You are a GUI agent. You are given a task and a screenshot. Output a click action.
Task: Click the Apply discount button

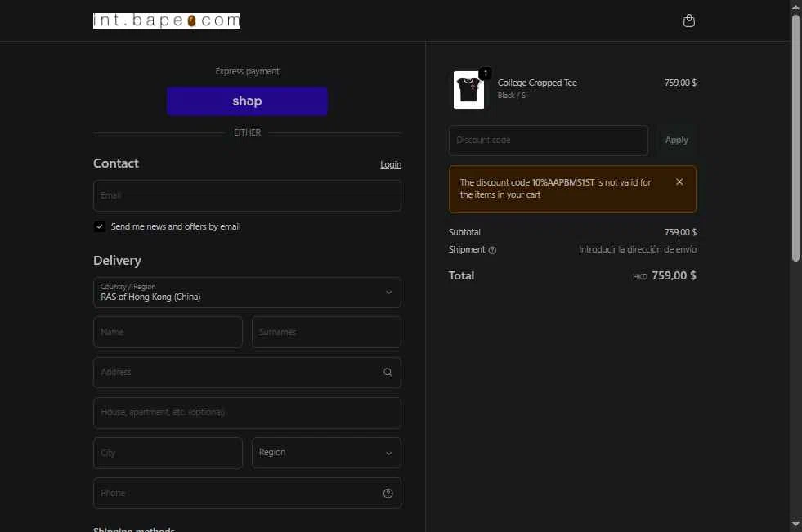pyautogui.click(x=676, y=140)
